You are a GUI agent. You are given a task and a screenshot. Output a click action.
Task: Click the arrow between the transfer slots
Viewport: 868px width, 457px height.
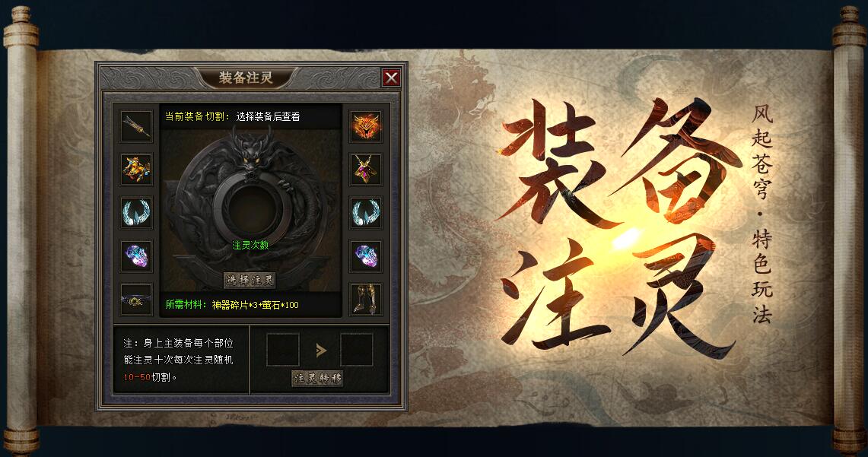(x=320, y=350)
